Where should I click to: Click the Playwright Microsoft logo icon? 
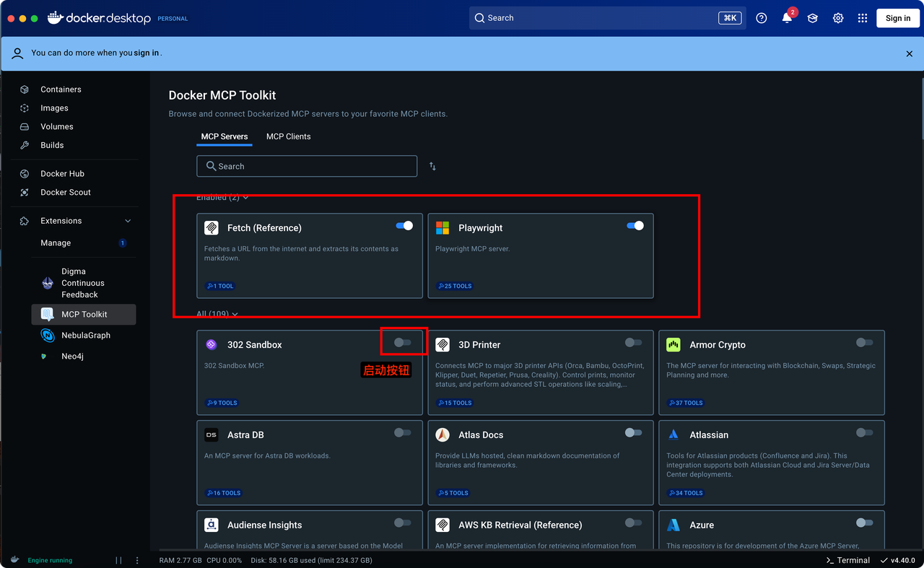click(x=443, y=228)
